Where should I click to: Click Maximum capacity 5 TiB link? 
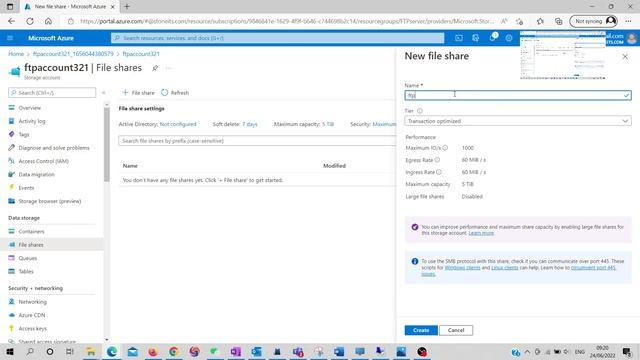[x=328, y=124]
